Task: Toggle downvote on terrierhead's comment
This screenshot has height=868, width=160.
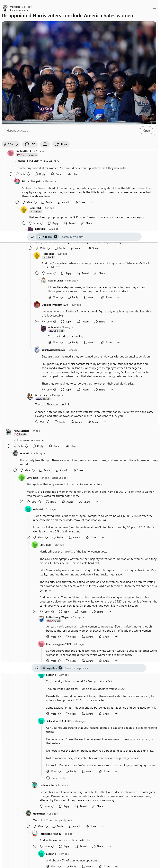Action: pyautogui.click(x=48, y=422)
